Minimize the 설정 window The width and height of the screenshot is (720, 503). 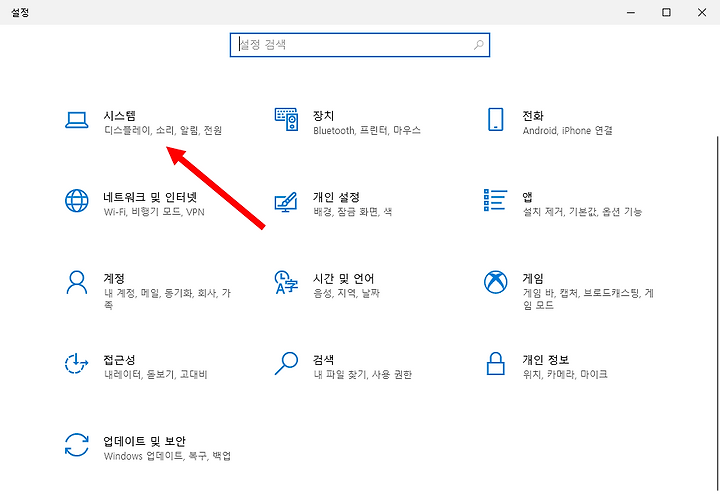point(631,12)
